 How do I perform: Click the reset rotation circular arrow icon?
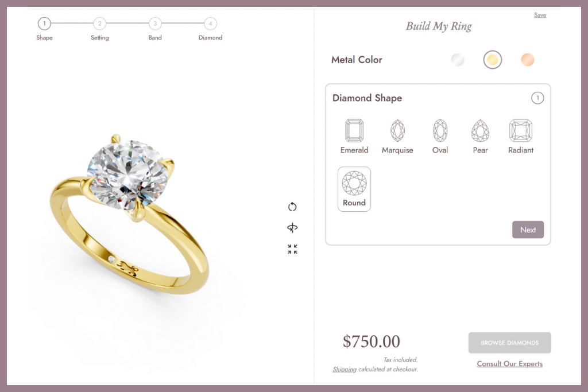[x=292, y=207]
